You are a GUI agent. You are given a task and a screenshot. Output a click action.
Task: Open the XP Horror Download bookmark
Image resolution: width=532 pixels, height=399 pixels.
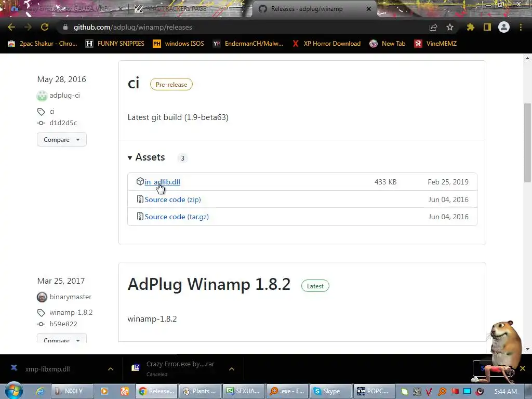[x=326, y=44]
